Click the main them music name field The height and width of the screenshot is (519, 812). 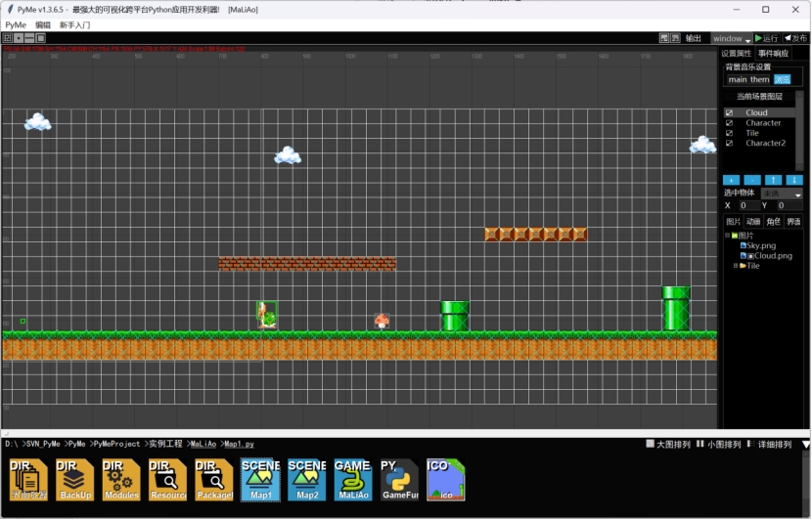(748, 80)
